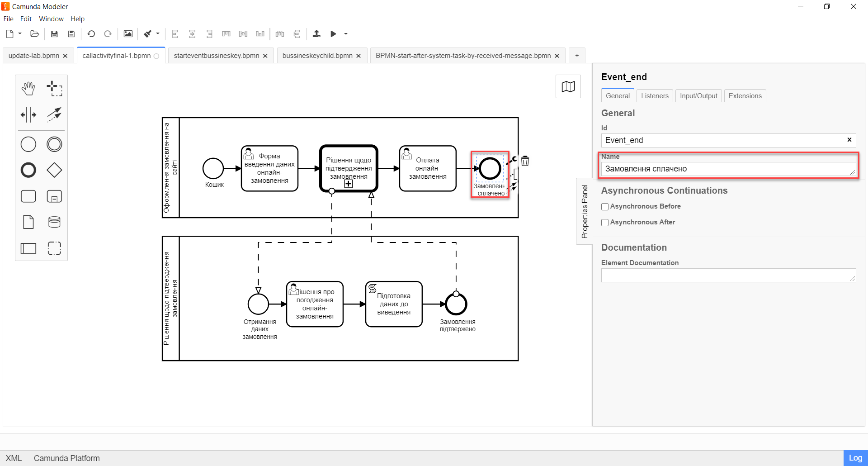Image resolution: width=868 pixels, height=466 pixels.
Task: Click the New file toolbar icon
Action: click(x=10, y=34)
